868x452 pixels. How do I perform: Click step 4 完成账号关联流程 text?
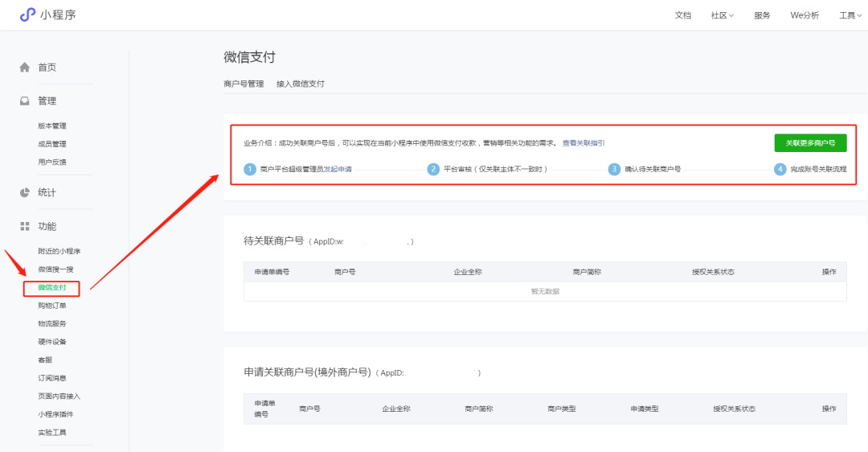pos(818,169)
